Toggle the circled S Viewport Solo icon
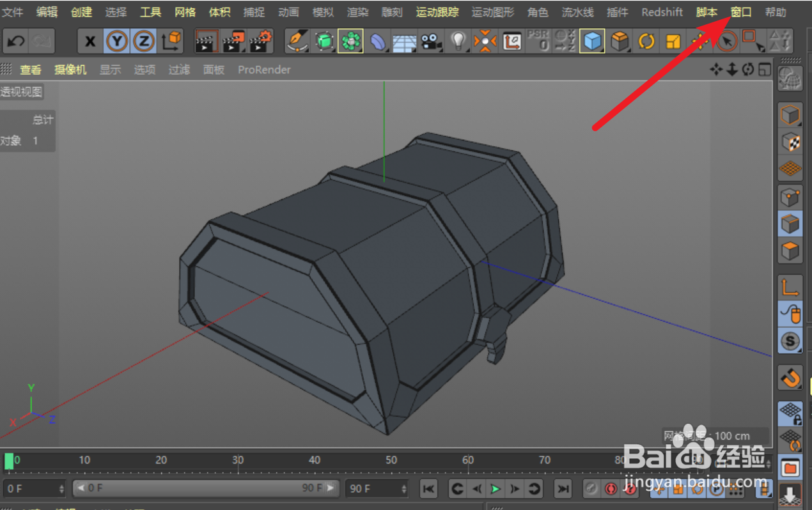This screenshot has height=510, width=812. [x=790, y=341]
